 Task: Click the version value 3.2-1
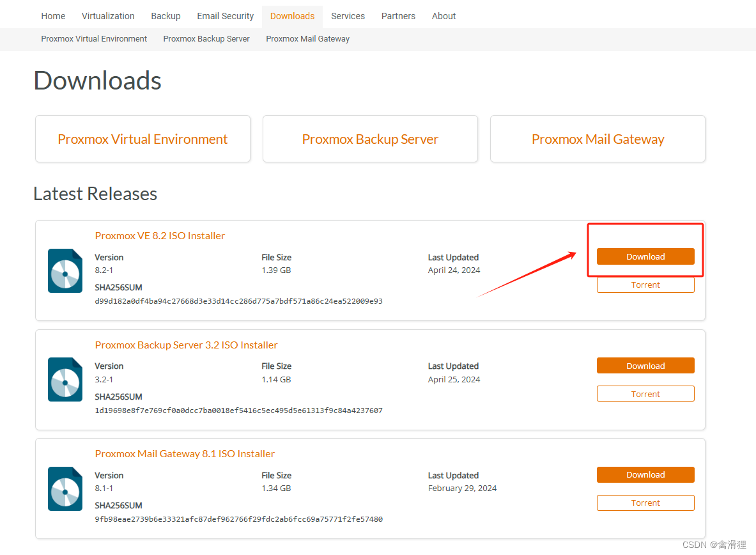click(104, 379)
